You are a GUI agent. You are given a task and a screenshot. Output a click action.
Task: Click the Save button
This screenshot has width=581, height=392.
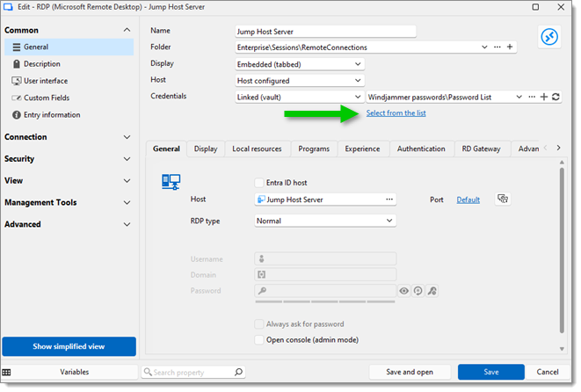point(491,372)
